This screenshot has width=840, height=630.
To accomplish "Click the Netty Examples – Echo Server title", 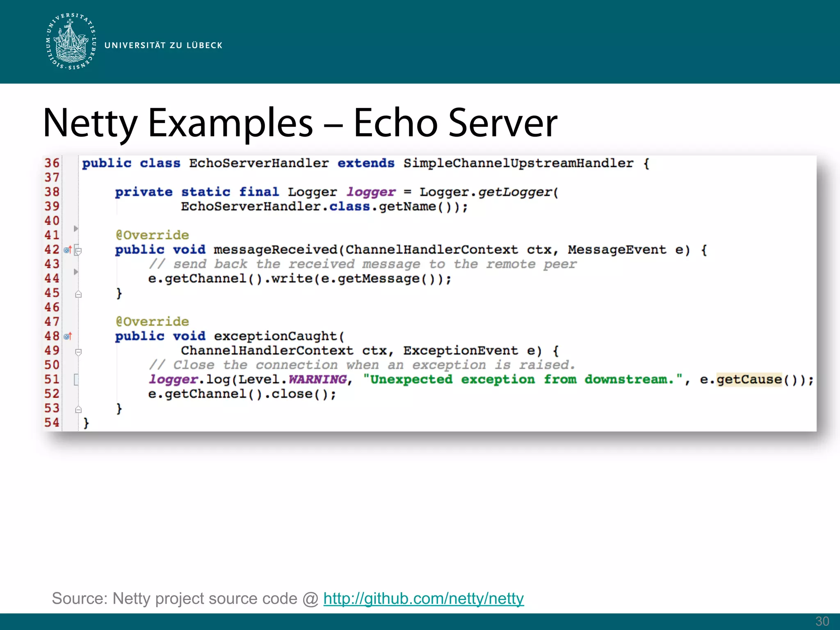I will click(x=300, y=123).
